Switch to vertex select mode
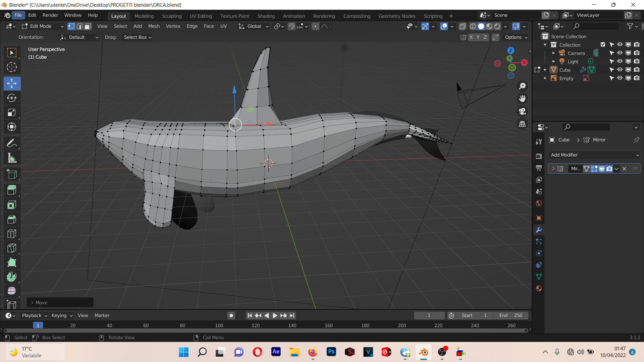The image size is (644, 362). [71, 26]
